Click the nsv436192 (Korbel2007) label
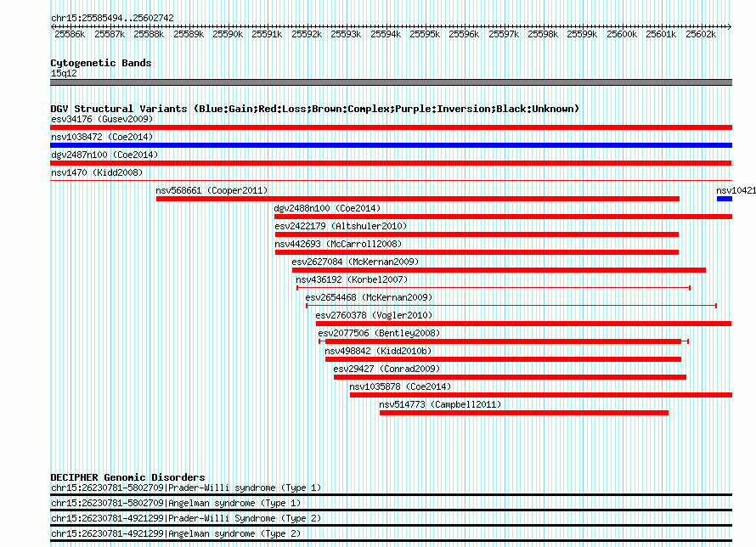 click(352, 279)
